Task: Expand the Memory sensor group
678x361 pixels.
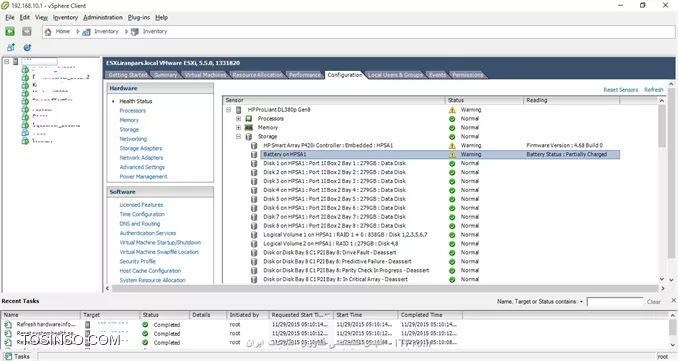Action: (x=238, y=128)
